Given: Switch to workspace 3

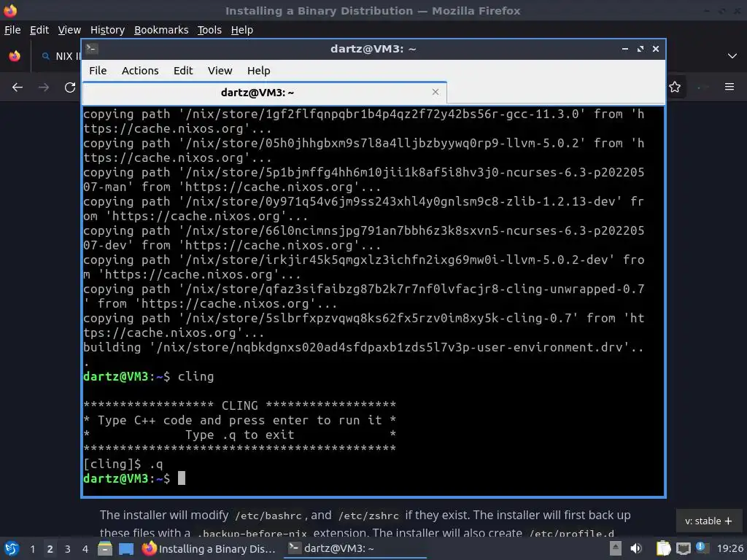Looking at the screenshot, I should pos(68,549).
